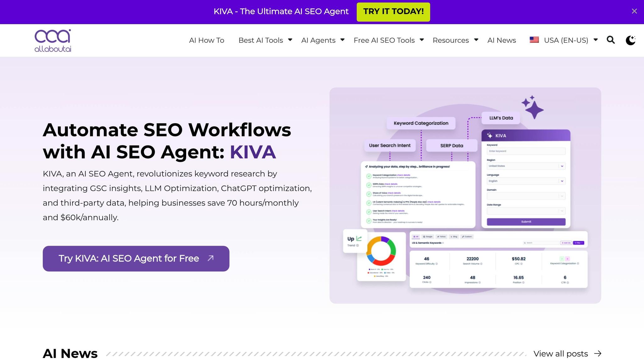The image size is (644, 362).
Task: Open the AI Agents menu
Action: pos(318,40)
